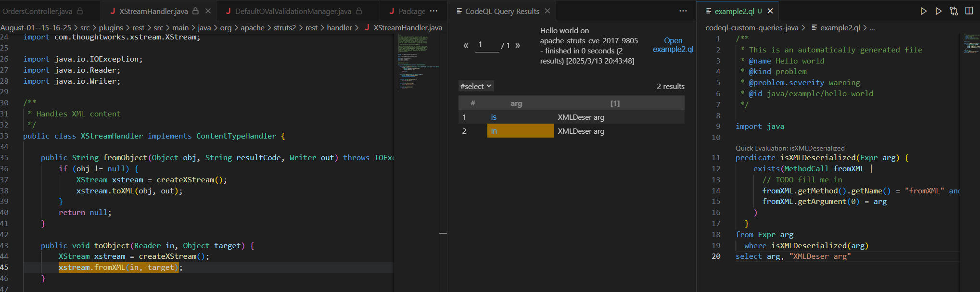
Task: Go to previous results page arrow
Action: pyautogui.click(x=466, y=46)
